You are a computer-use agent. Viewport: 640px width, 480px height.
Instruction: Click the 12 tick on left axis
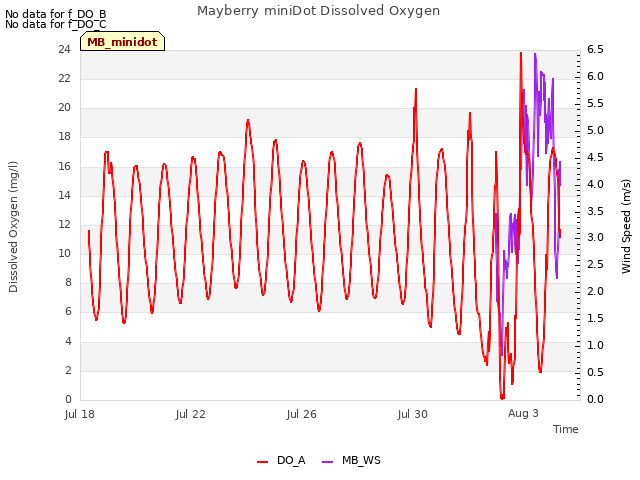pyautogui.click(x=64, y=224)
